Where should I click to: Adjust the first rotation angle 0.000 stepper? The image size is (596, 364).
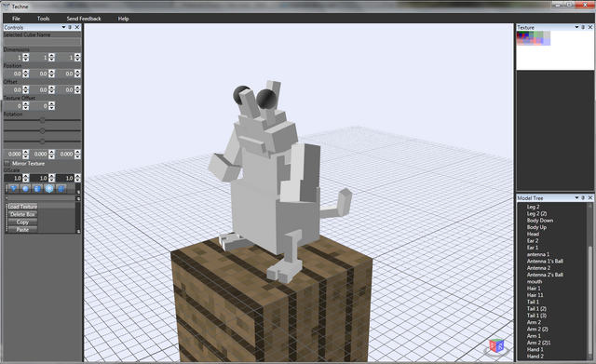(x=26, y=154)
